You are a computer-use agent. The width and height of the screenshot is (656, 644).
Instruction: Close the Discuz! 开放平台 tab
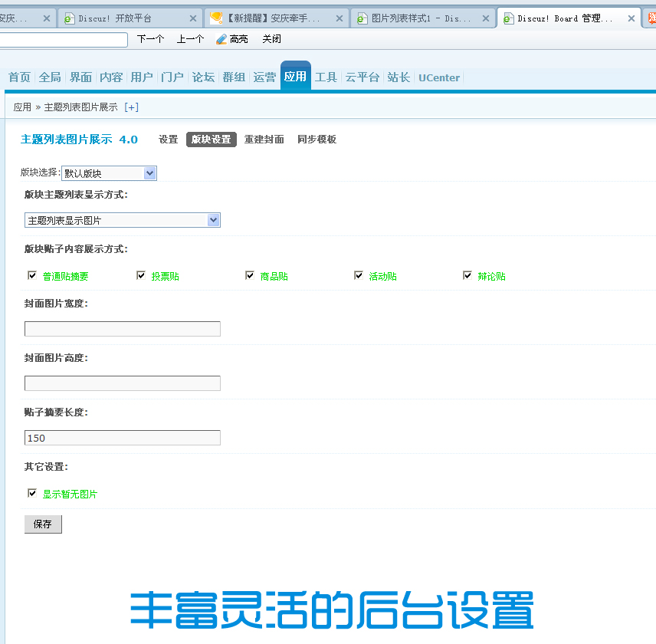pos(193,18)
